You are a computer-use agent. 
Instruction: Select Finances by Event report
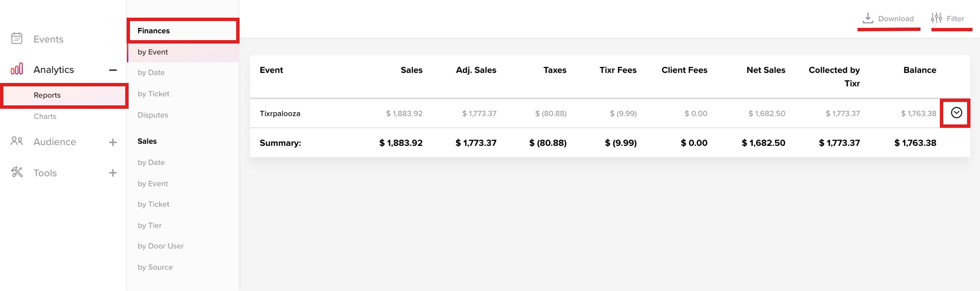[183, 52]
